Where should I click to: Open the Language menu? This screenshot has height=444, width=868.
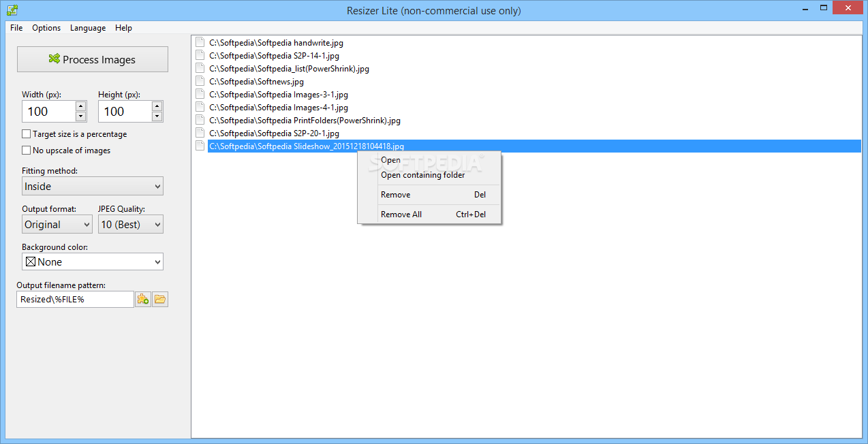(88, 28)
